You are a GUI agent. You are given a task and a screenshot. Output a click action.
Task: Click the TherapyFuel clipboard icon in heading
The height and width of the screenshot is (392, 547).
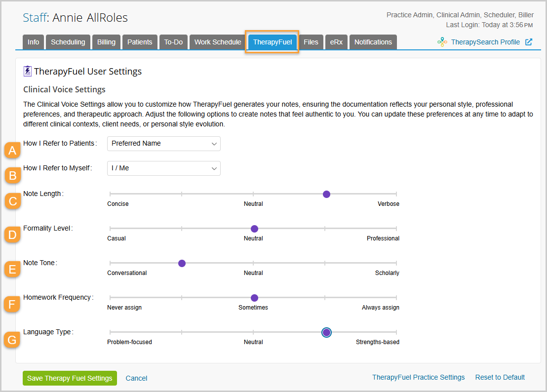tap(28, 71)
